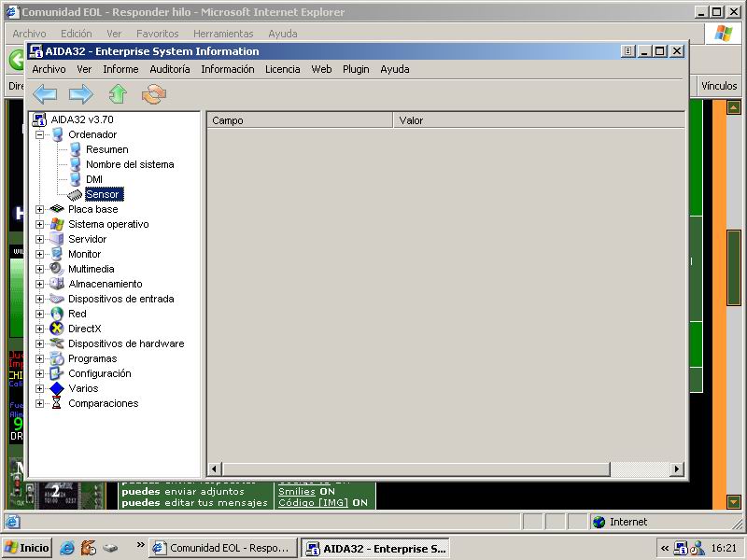Refresh the AIDA32 page with orange arrows
Image resolution: width=747 pixels, height=560 pixels.
[x=154, y=94]
